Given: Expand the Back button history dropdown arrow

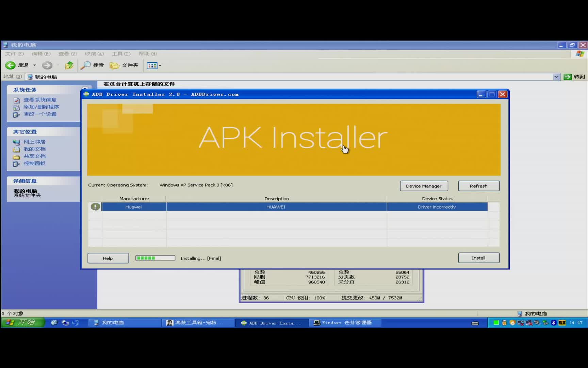Looking at the screenshot, I should (34, 65).
